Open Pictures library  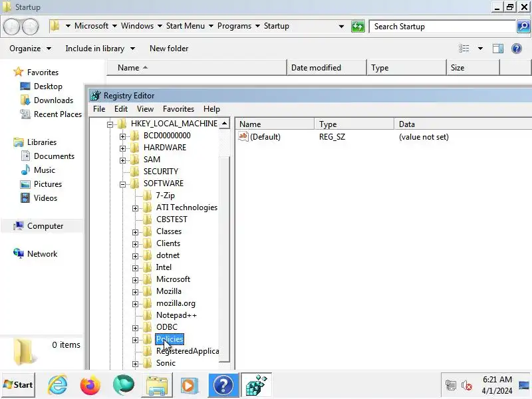point(47,184)
